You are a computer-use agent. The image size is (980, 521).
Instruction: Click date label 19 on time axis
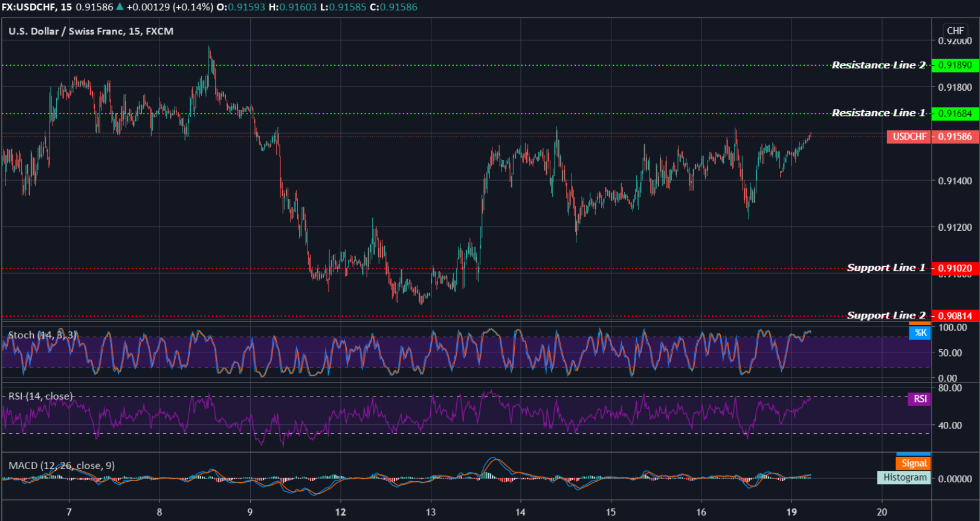click(x=791, y=512)
